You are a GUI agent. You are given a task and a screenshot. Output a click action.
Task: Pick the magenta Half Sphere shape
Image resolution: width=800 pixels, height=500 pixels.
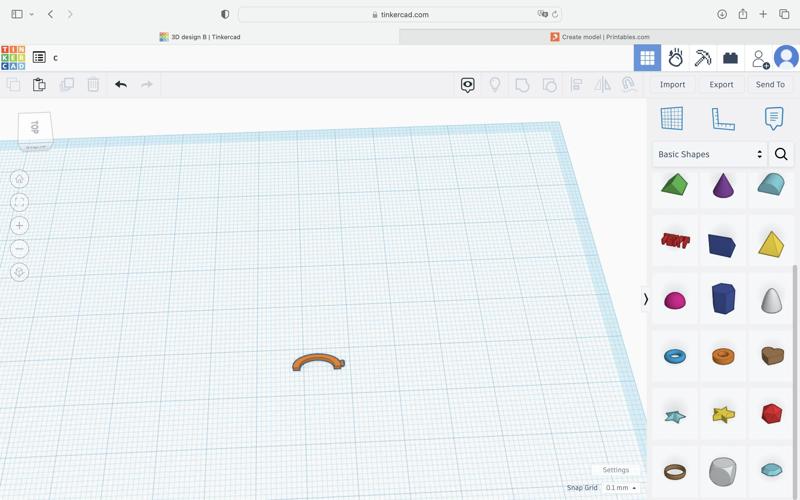(x=674, y=301)
